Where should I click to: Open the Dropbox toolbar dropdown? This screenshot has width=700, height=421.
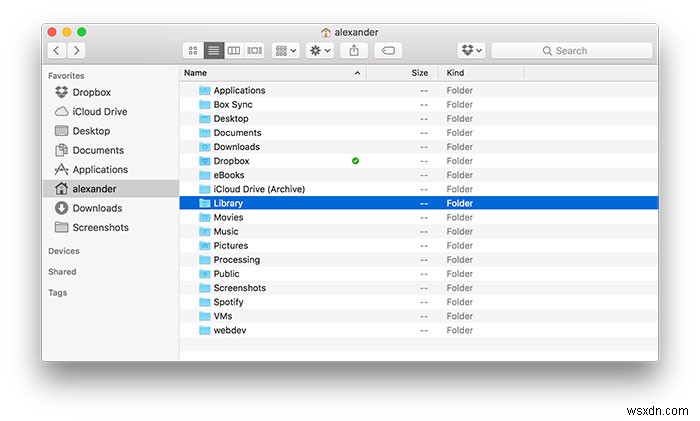pyautogui.click(x=471, y=50)
